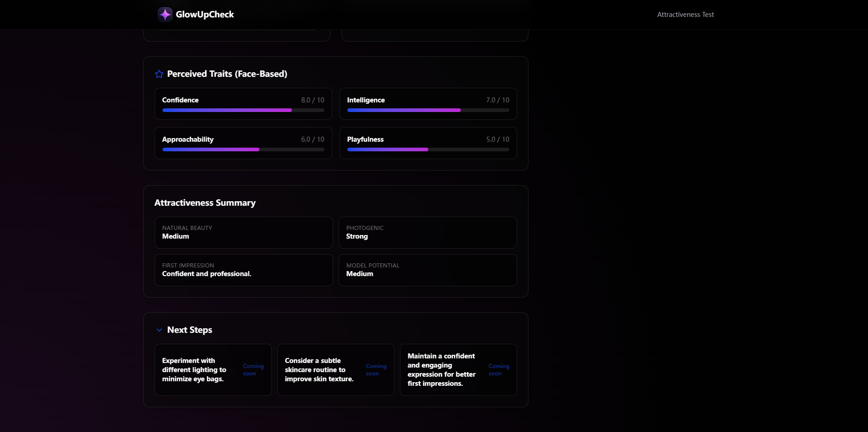The height and width of the screenshot is (432, 868).
Task: Click the Approachability trait card
Action: 243,143
